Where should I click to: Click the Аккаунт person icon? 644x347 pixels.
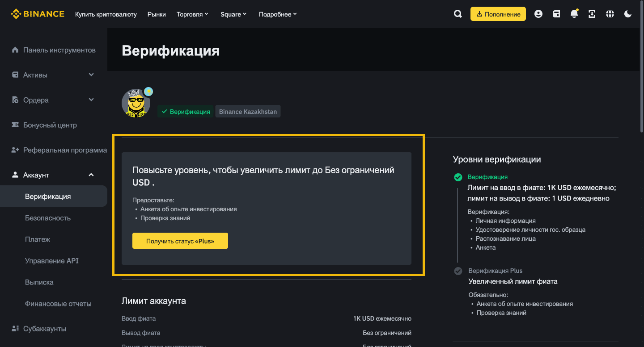tap(15, 175)
